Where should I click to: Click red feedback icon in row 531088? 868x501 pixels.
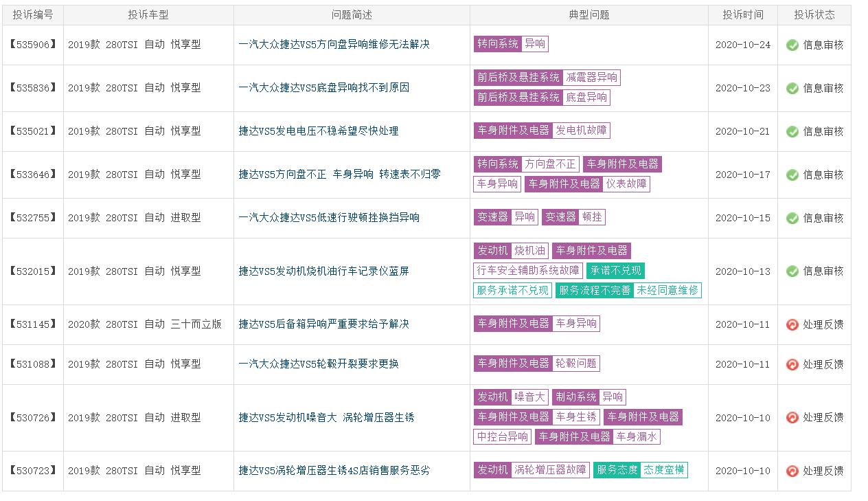[x=792, y=364]
